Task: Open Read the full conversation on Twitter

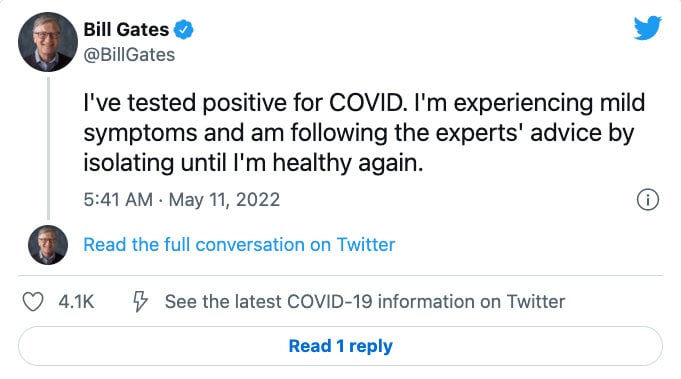Action: pyautogui.click(x=239, y=245)
